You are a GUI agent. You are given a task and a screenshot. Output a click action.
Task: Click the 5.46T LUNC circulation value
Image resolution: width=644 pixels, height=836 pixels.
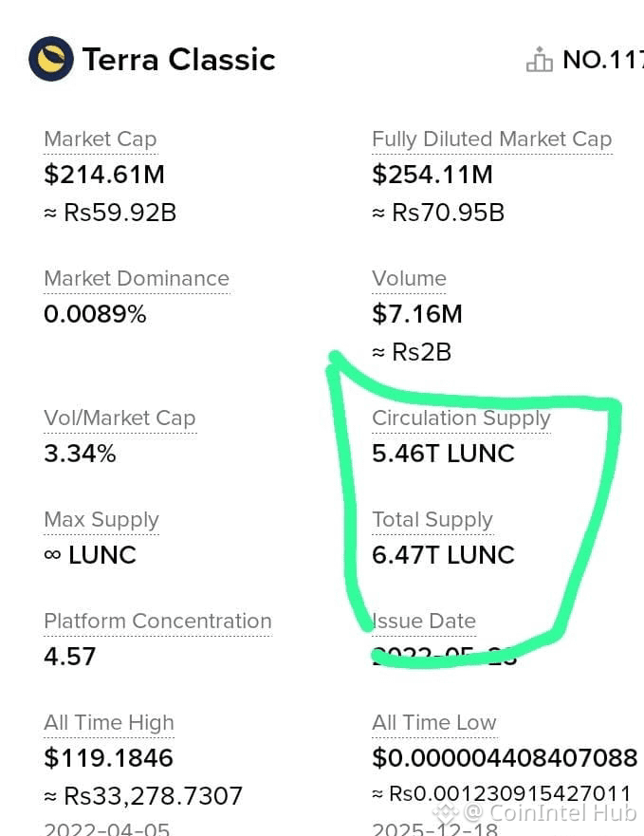pyautogui.click(x=443, y=454)
